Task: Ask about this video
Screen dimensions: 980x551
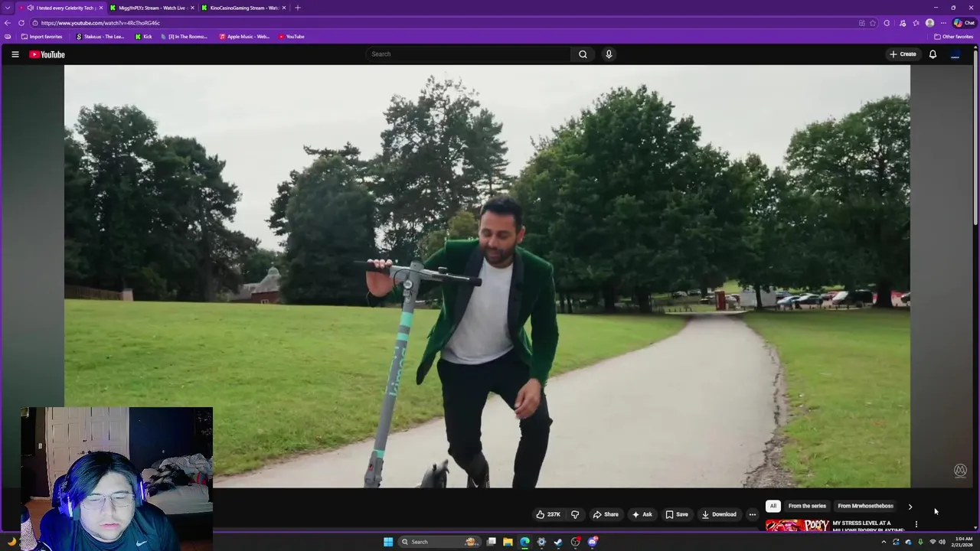Action: pyautogui.click(x=642, y=514)
